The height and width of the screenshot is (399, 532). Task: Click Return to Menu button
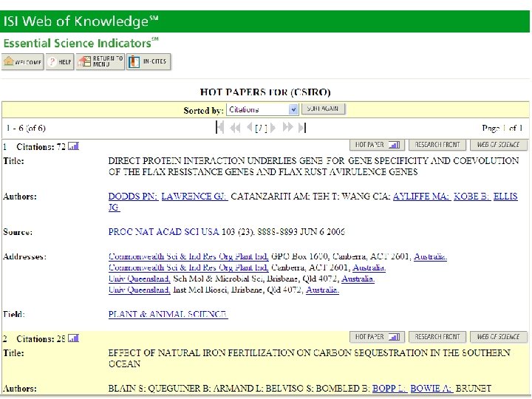100,62
